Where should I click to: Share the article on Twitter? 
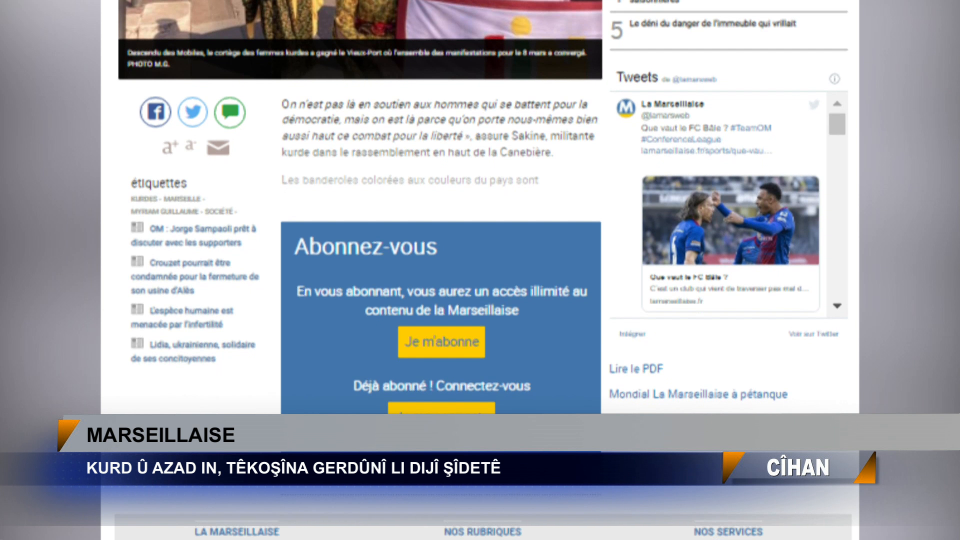click(x=193, y=112)
